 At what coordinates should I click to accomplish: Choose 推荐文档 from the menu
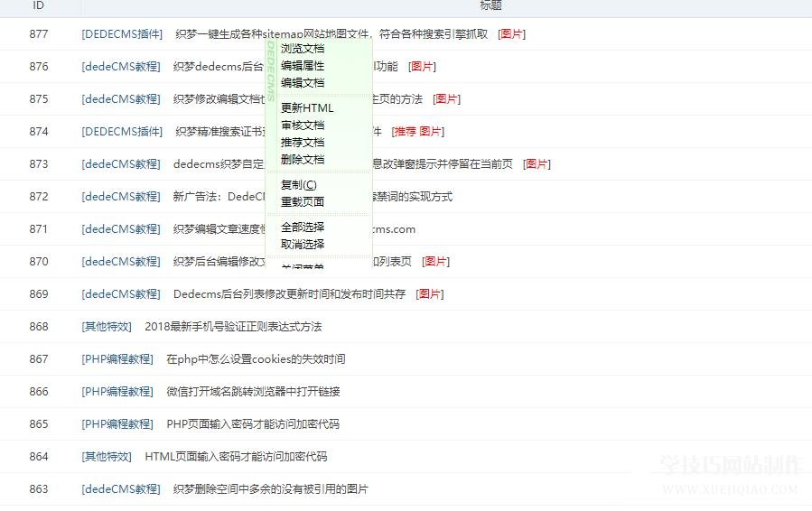click(x=303, y=143)
